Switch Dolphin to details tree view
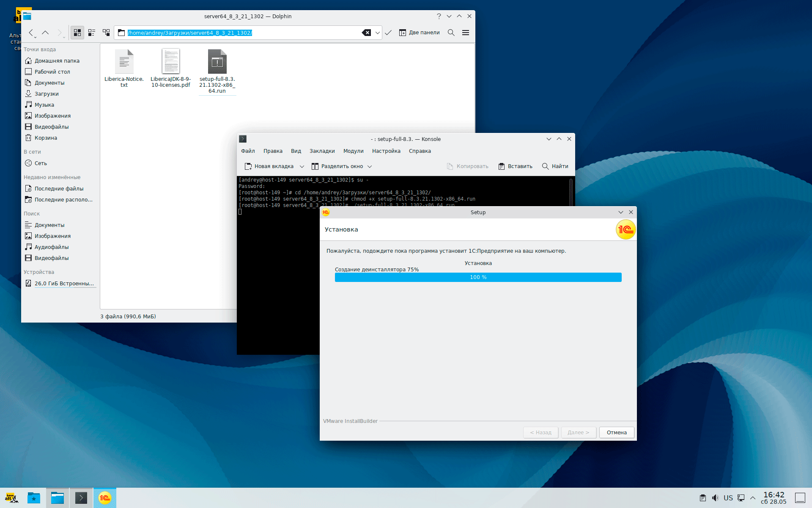This screenshot has height=508, width=812. (106, 33)
